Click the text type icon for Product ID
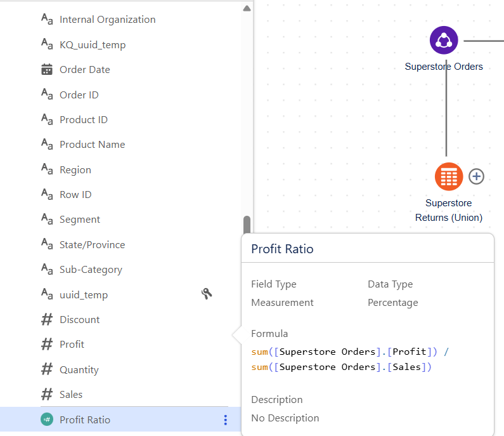The image size is (504, 436). click(x=47, y=119)
